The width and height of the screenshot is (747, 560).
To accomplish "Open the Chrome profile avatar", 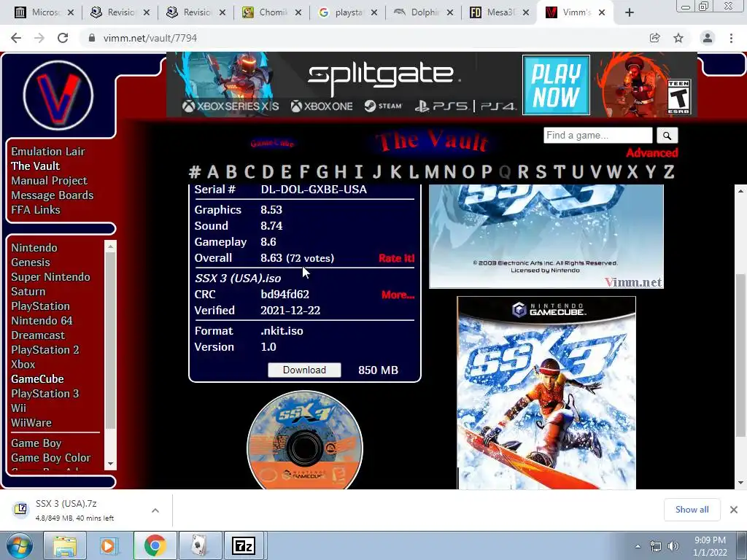I will point(708,38).
